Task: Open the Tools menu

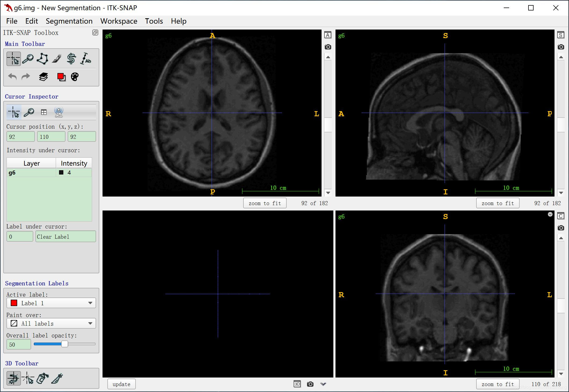Action: [154, 21]
